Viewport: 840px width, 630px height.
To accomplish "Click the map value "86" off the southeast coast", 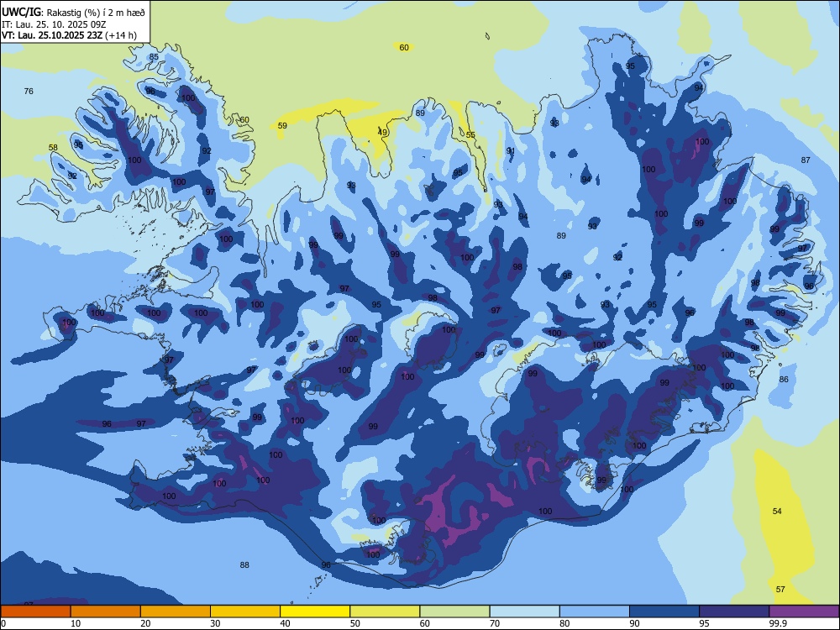I will 784,380.
